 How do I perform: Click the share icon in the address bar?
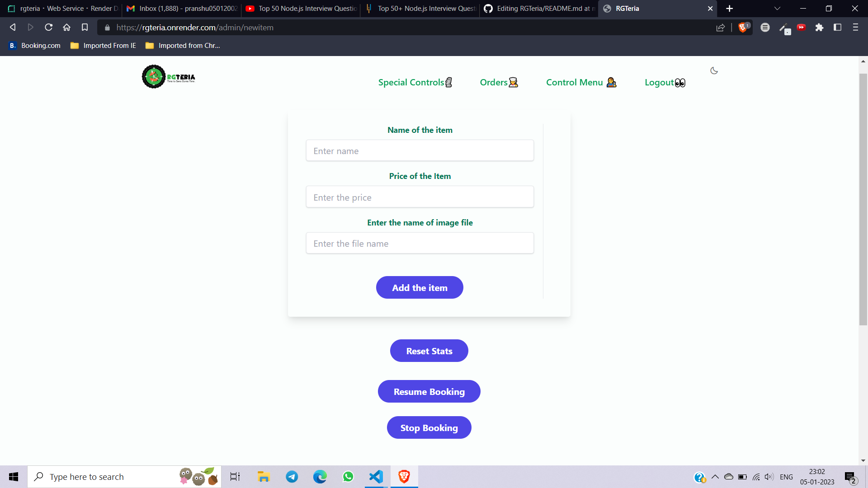pyautogui.click(x=720, y=28)
